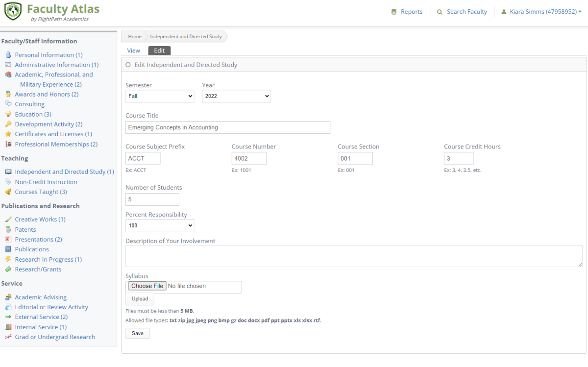Click the Independent and Directed Study book icon
This screenshot has width=588, height=367.
coord(8,171)
